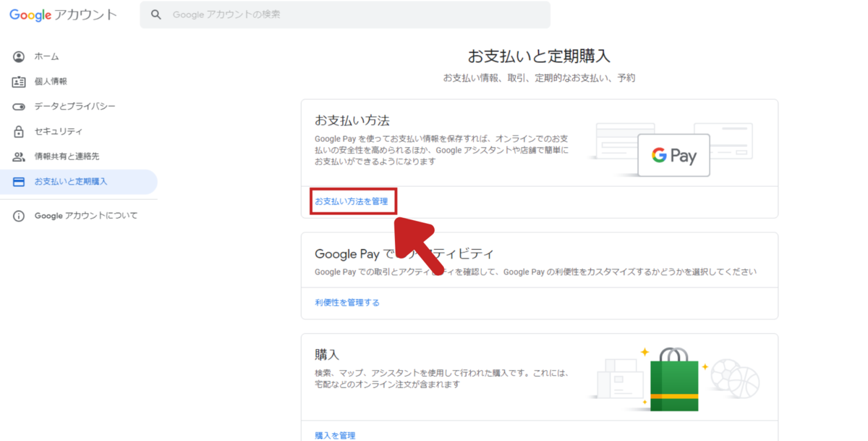Focus the Google アカウントの検索 field
The width and height of the screenshot is (868, 441).
(345, 14)
